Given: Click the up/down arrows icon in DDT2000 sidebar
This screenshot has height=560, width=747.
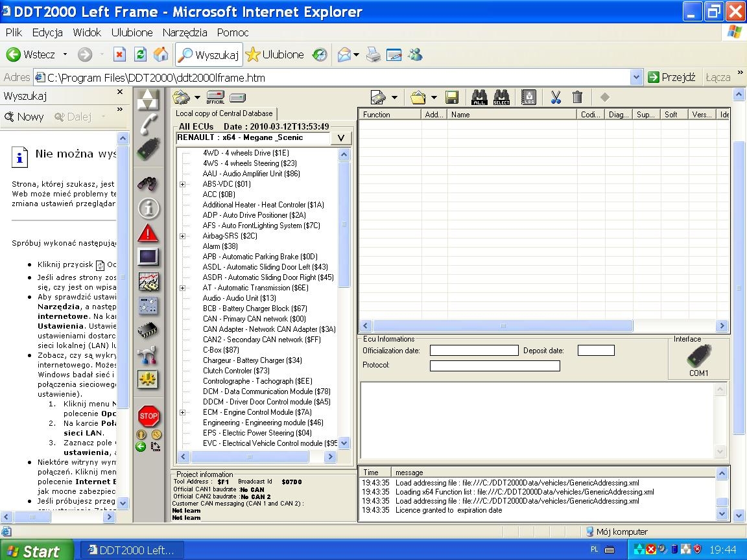Looking at the screenshot, I should pyautogui.click(x=148, y=100).
